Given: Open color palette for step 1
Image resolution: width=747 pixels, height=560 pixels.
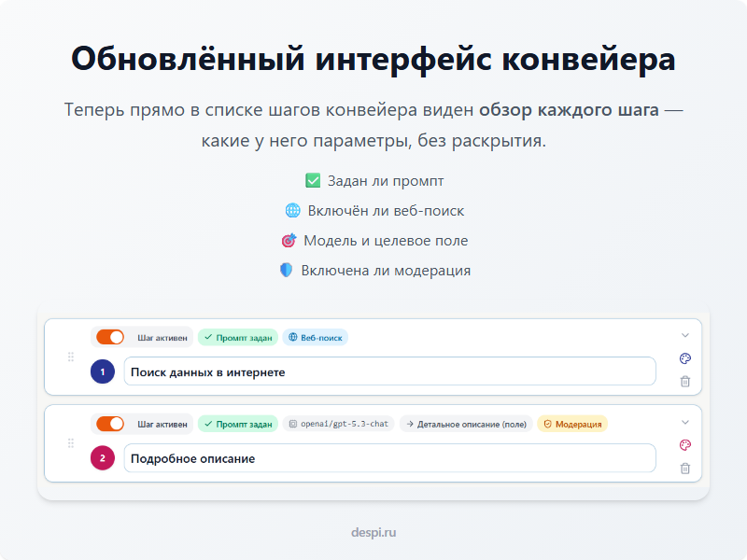Looking at the screenshot, I should 685,358.
